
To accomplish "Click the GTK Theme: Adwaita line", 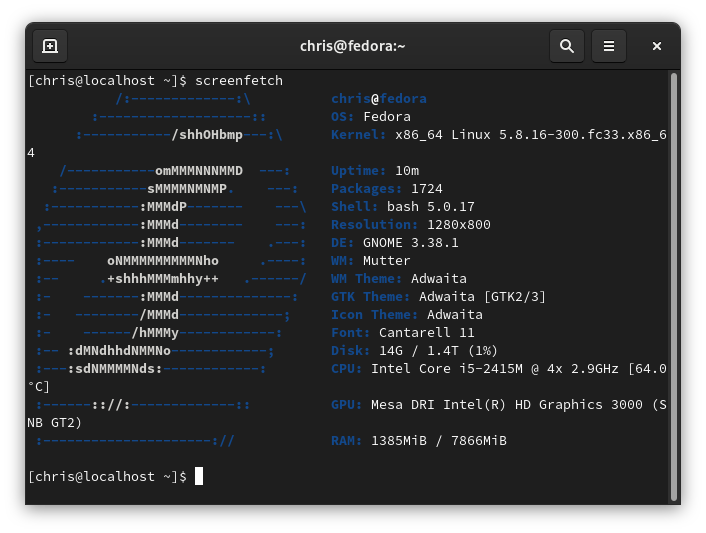I will pyautogui.click(x=439, y=297).
